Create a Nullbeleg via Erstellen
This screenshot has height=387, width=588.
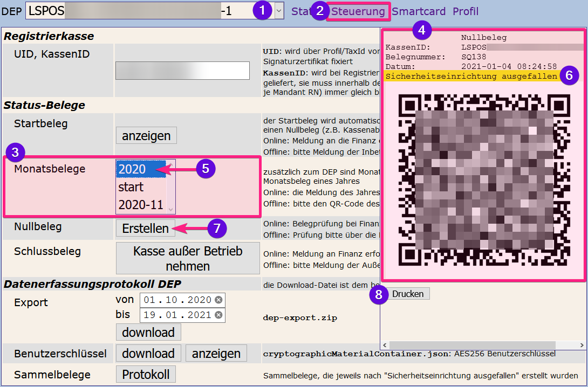146,228
